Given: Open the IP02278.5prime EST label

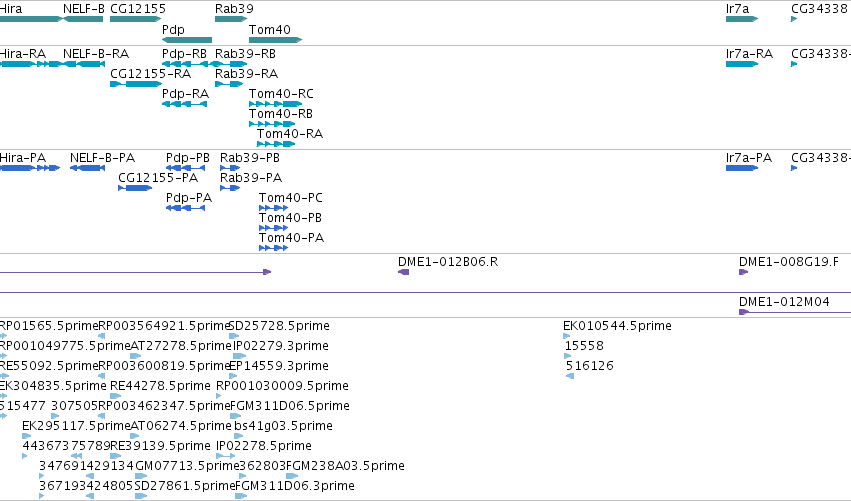Looking at the screenshot, I should (x=264, y=447).
